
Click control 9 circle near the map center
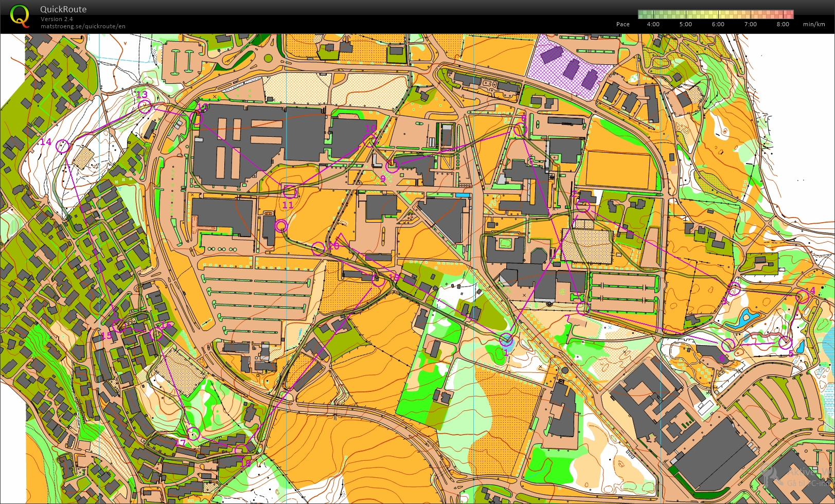(x=393, y=165)
